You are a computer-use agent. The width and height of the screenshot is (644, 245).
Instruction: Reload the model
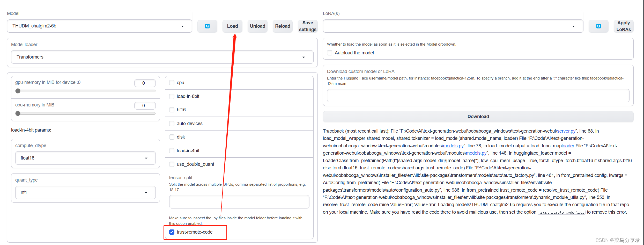click(283, 26)
